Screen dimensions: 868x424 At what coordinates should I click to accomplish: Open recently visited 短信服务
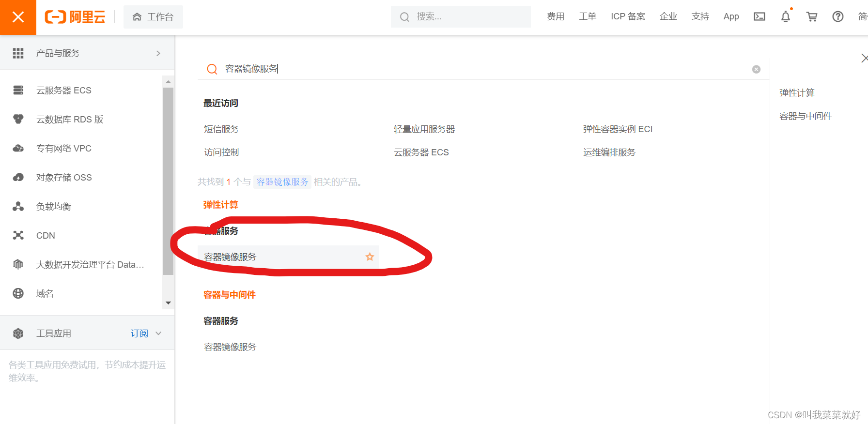221,129
